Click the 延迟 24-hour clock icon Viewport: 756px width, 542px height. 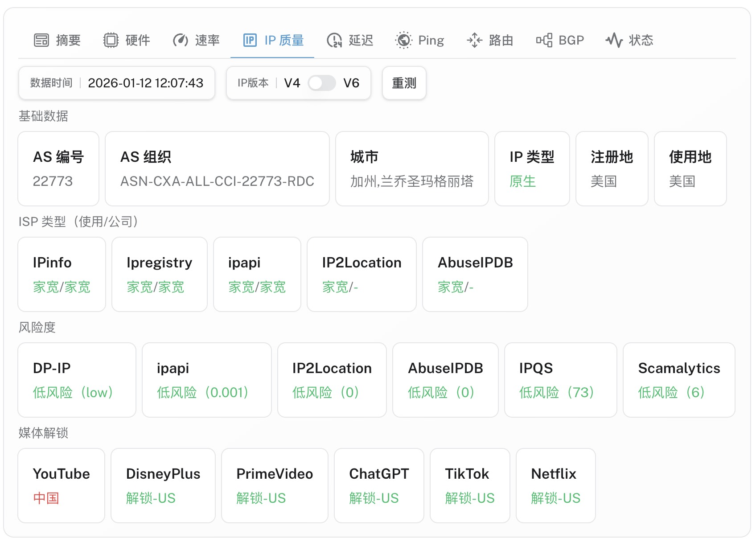[334, 40]
